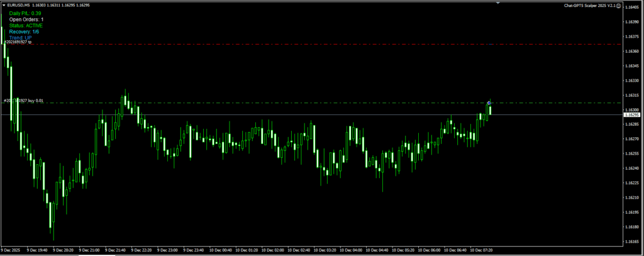
Task: Open the one-click trading arrow beside EURUSD,M5
Action: point(3,5)
